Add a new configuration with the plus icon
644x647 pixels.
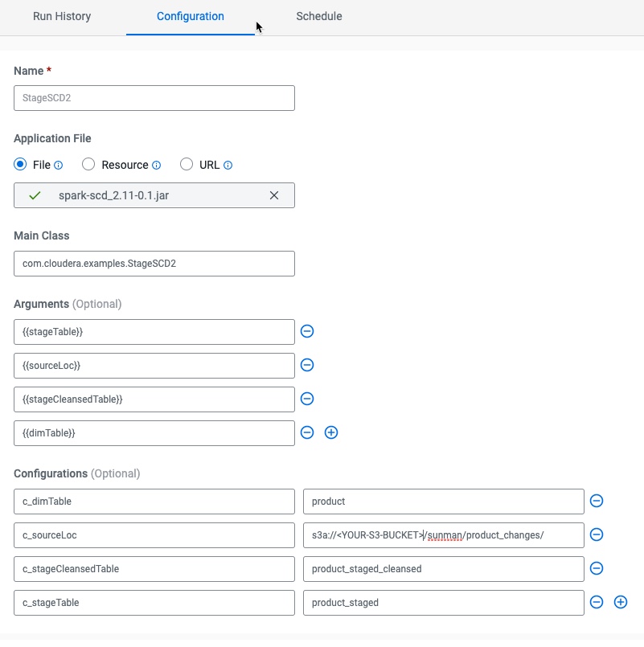pyautogui.click(x=620, y=601)
